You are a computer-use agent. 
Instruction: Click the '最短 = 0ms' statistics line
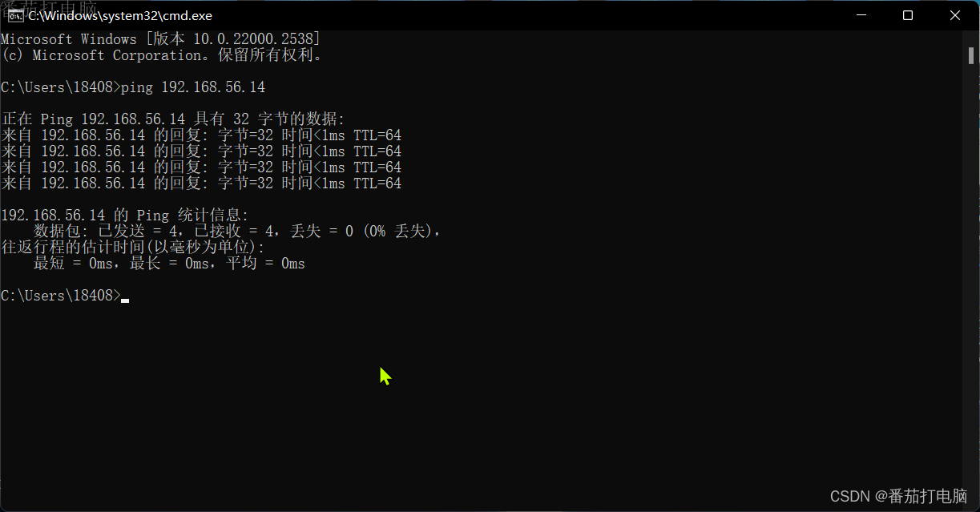[x=169, y=264]
